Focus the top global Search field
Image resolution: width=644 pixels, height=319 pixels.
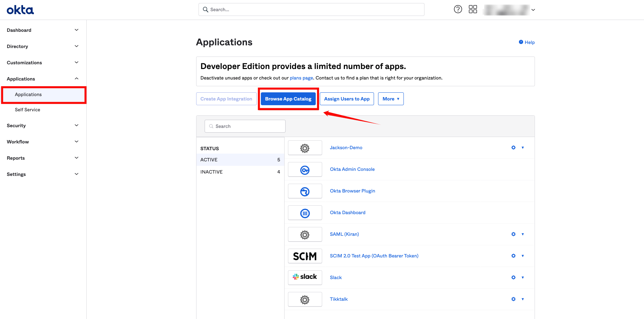coord(311,9)
